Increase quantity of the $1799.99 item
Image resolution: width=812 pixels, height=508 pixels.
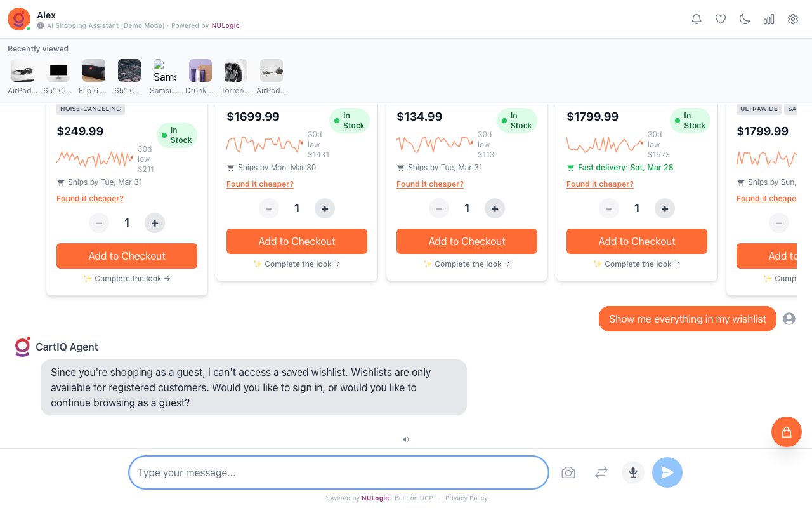[x=665, y=208]
